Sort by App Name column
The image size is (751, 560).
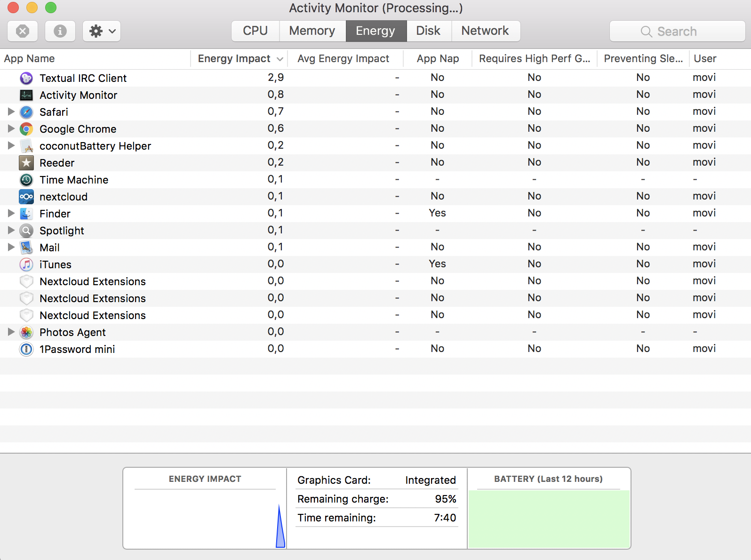95,59
